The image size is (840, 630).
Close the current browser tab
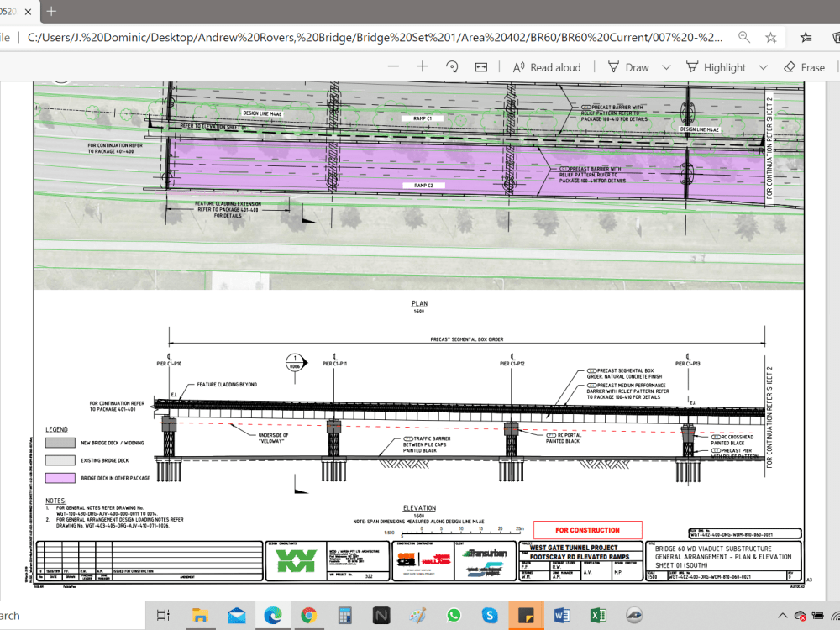pos(29,11)
